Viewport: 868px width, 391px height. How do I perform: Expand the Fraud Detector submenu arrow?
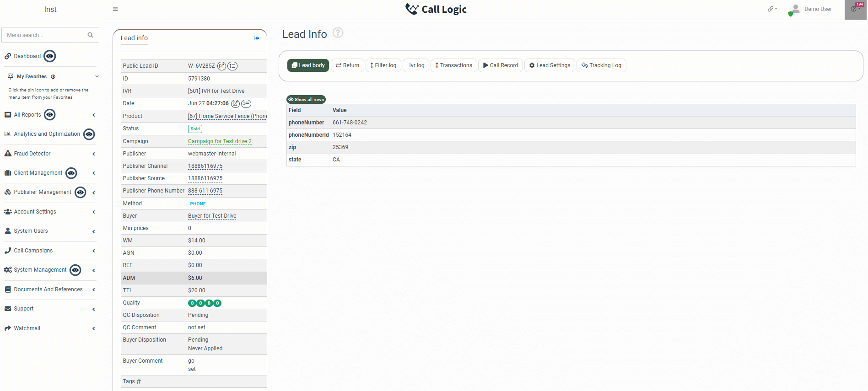click(x=94, y=154)
